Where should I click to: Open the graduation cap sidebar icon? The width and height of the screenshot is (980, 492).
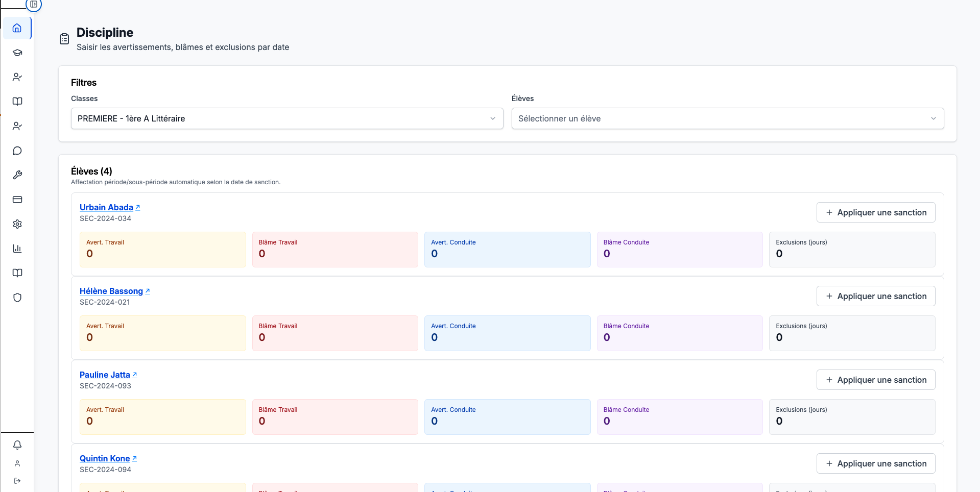(x=17, y=53)
